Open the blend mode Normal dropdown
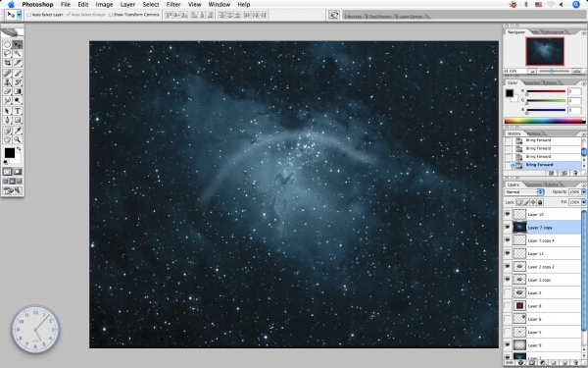 524,192
